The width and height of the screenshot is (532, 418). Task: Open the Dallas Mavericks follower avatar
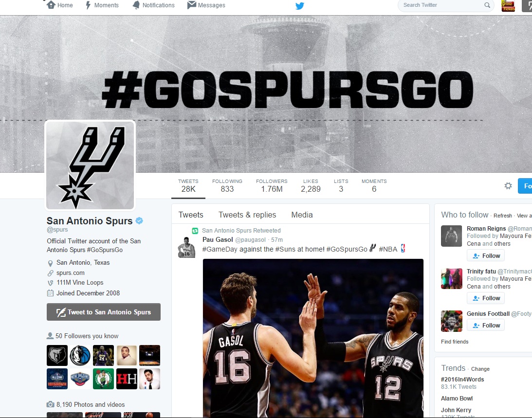click(x=80, y=355)
